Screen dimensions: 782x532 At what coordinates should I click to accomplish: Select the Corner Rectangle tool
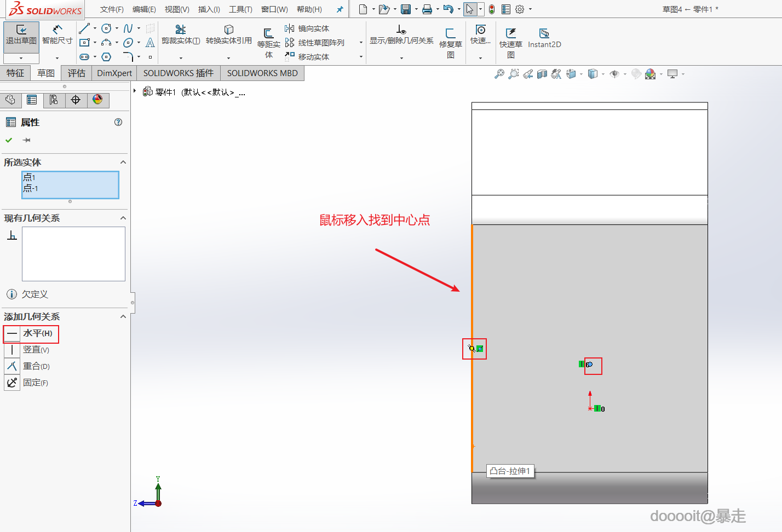pyautogui.click(x=84, y=43)
